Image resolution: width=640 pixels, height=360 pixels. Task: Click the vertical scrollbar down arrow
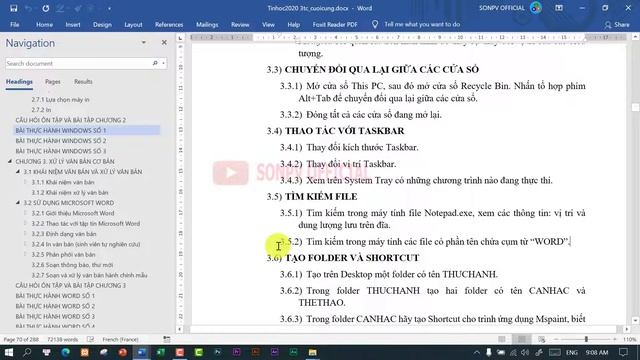point(636,321)
